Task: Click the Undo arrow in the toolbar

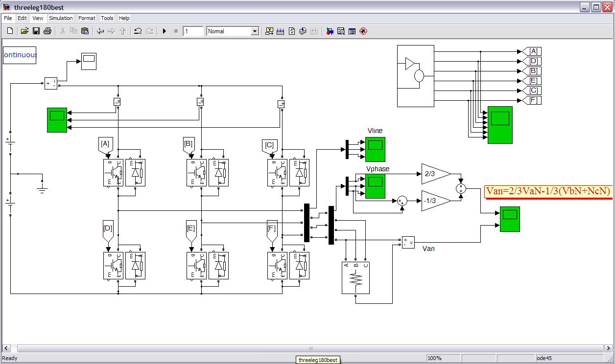Action: [138, 31]
